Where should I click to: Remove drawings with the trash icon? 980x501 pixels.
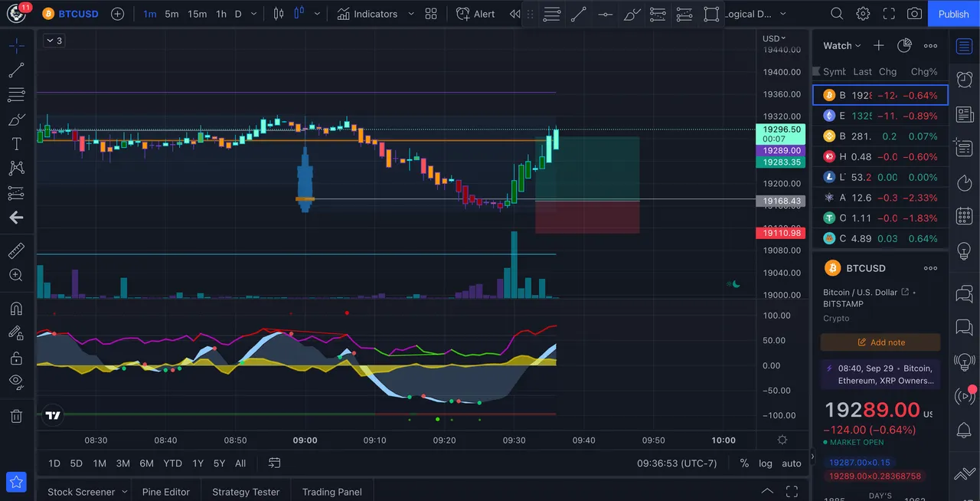click(16, 416)
